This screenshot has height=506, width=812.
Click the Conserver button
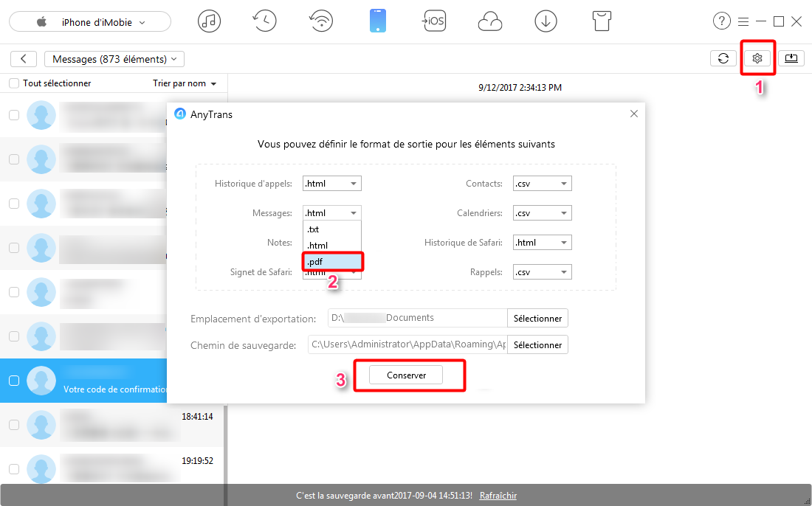(406, 375)
